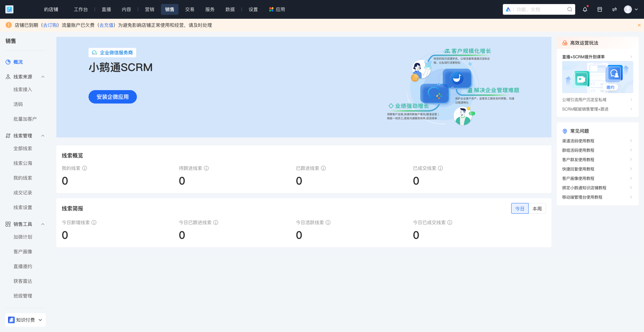Open arrow for SCRM赋能销售管理+跟进
This screenshot has height=332, width=644.
tap(631, 109)
